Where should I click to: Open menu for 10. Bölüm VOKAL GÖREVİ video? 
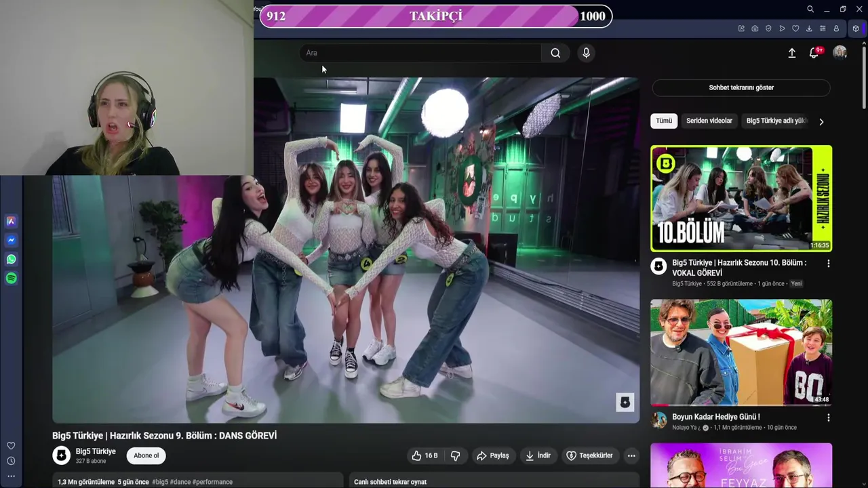[828, 263]
